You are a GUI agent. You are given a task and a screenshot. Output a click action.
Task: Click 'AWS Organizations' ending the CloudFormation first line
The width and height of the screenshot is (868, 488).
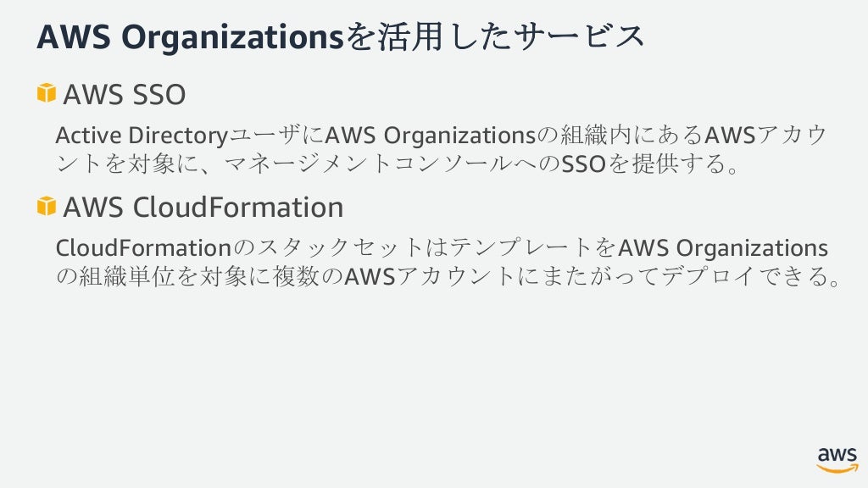click(x=723, y=248)
